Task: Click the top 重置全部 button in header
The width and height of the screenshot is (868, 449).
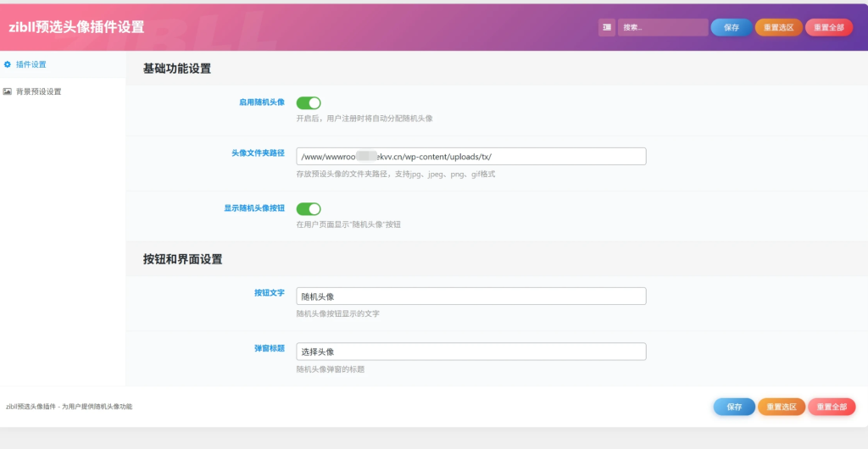Action: pyautogui.click(x=829, y=28)
